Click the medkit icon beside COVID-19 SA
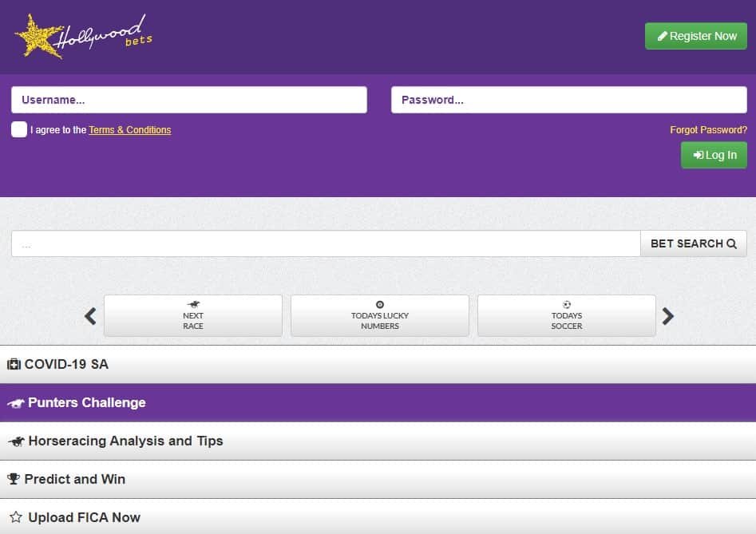The image size is (756, 534). [14, 365]
